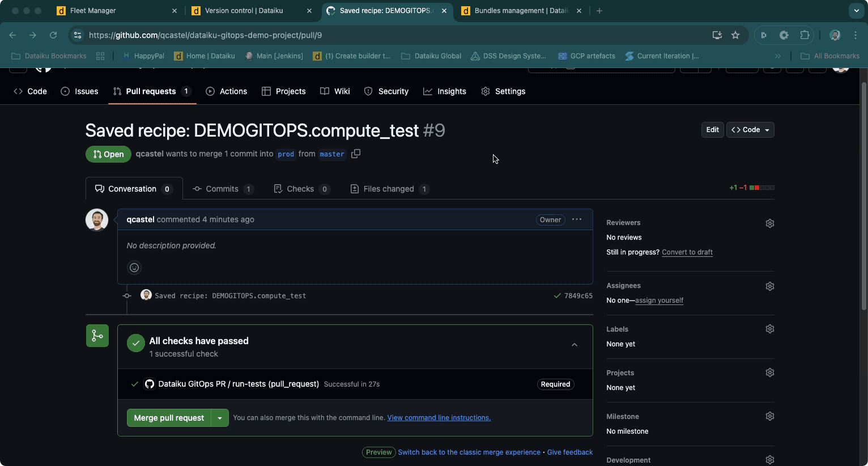Open commit 7849c65 hash link
The image size is (868, 466).
pyautogui.click(x=578, y=296)
